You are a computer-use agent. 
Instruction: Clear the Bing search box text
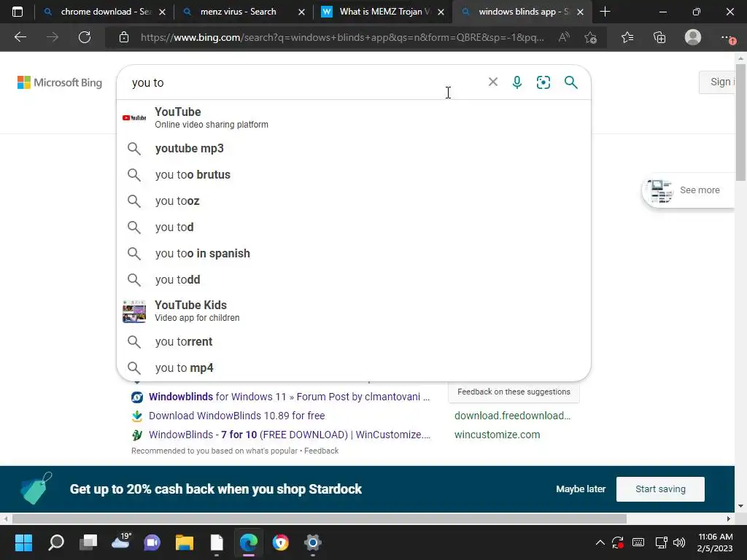[x=493, y=82]
